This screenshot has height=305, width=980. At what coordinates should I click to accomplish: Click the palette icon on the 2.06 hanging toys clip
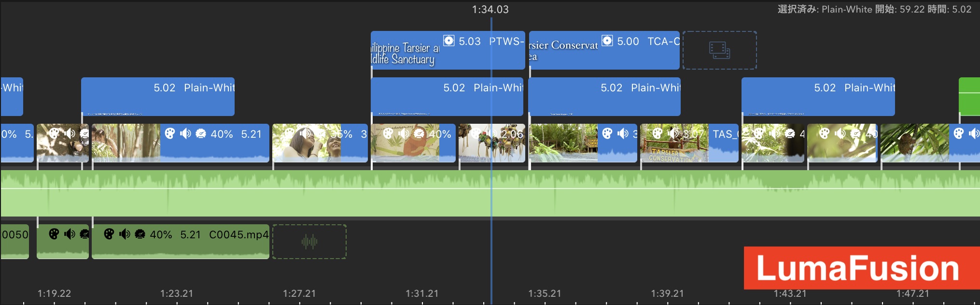(x=476, y=133)
